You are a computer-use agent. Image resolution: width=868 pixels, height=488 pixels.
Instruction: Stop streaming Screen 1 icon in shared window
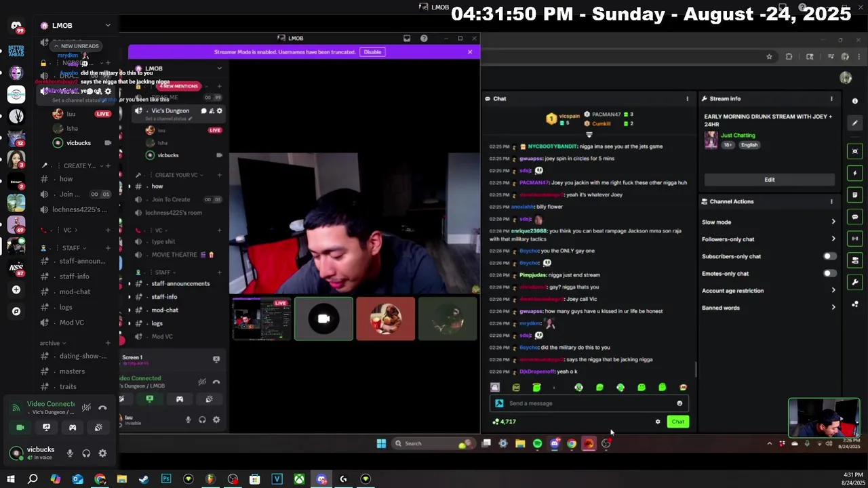pos(216,359)
